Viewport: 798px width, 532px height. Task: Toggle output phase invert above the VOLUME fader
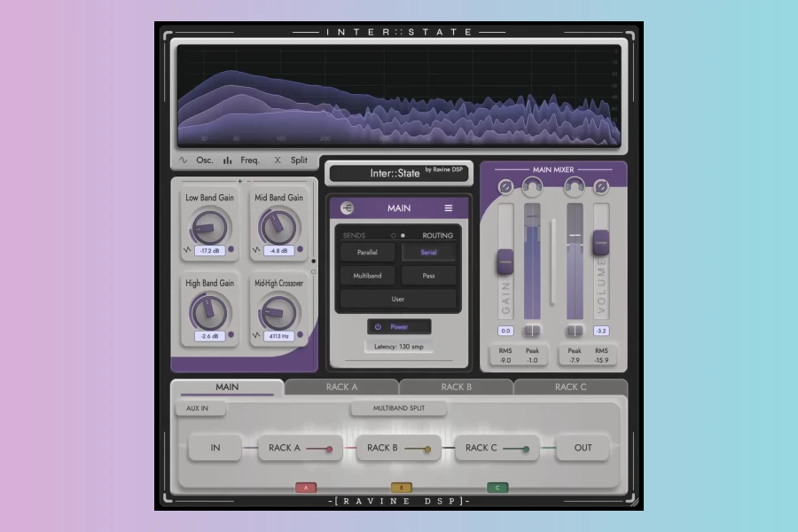click(601, 187)
